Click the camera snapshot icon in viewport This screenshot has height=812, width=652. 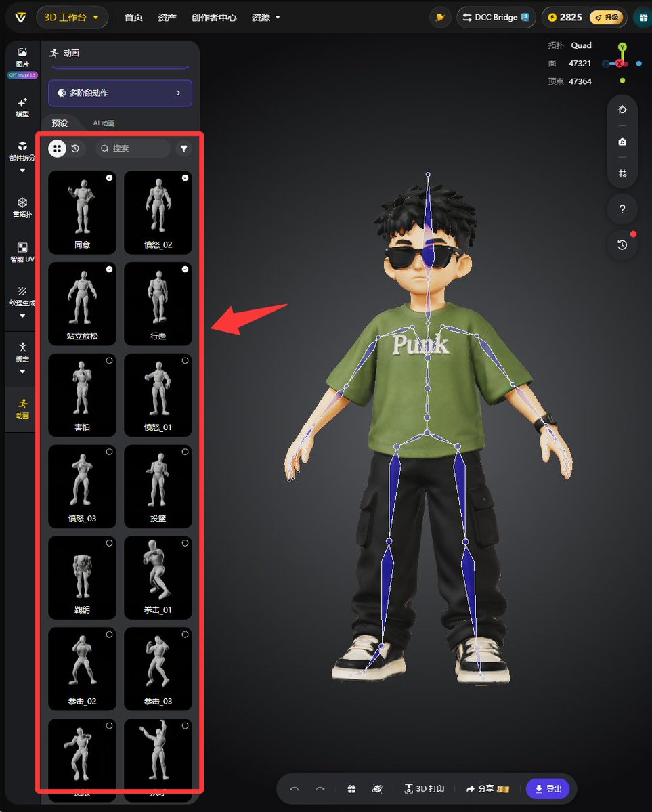[x=622, y=142]
